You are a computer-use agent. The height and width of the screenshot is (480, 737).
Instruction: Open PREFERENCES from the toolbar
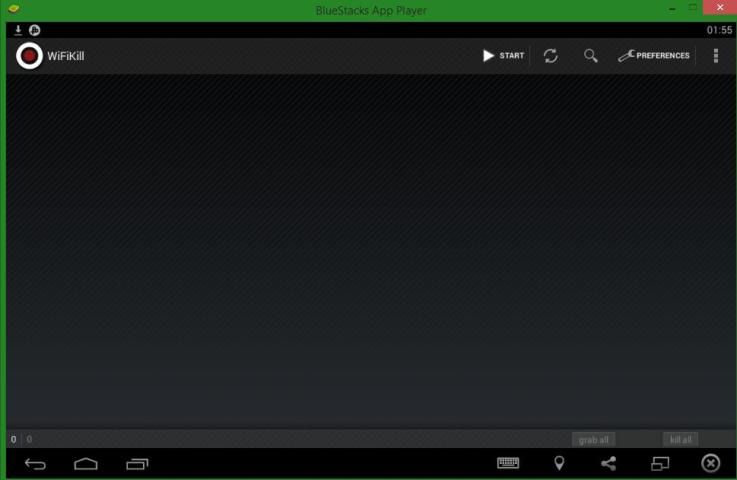(x=654, y=56)
